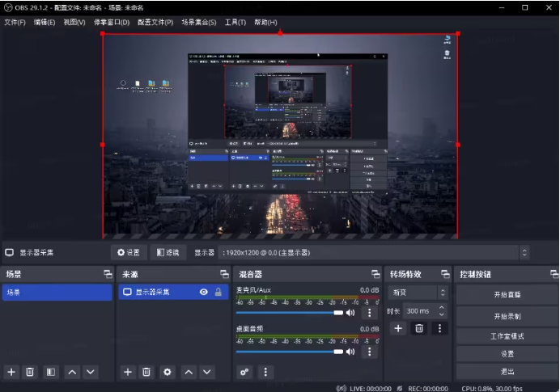
Task: Open 文件(F) menu
Action: [15, 23]
